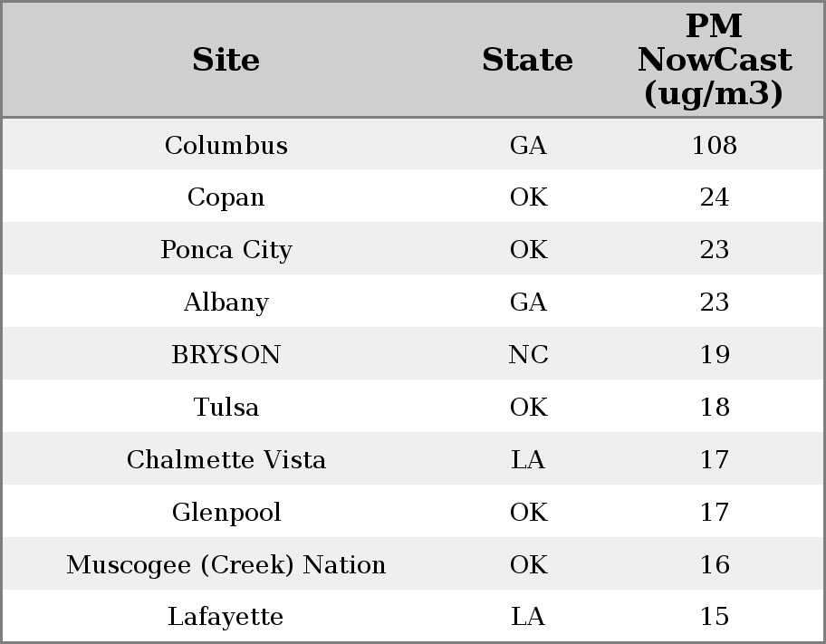
Task: Click the PM NowCast column header
Action: 714,60
